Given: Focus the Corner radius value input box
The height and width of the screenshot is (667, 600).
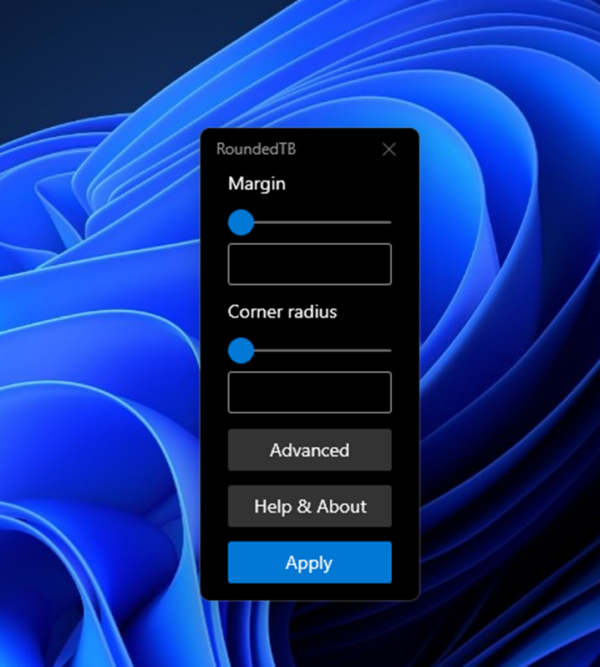Looking at the screenshot, I should [x=310, y=392].
